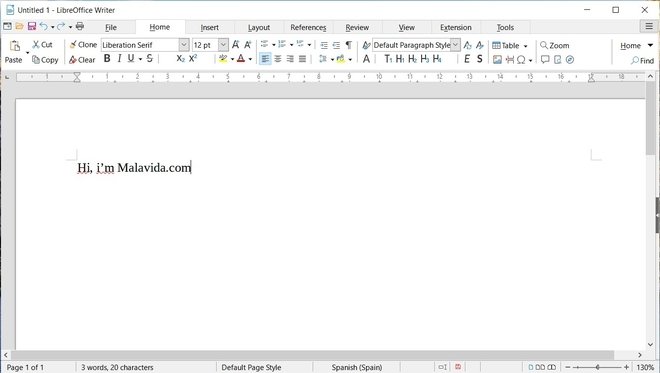
Task: Open a file with the folder icon
Action: 19,27
